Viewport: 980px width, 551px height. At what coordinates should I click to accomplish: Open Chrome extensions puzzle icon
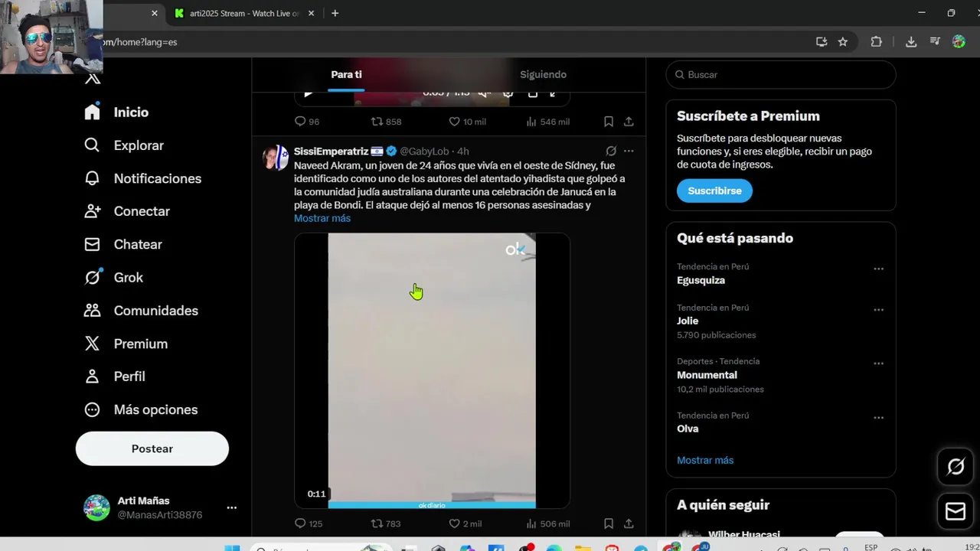[877, 42]
